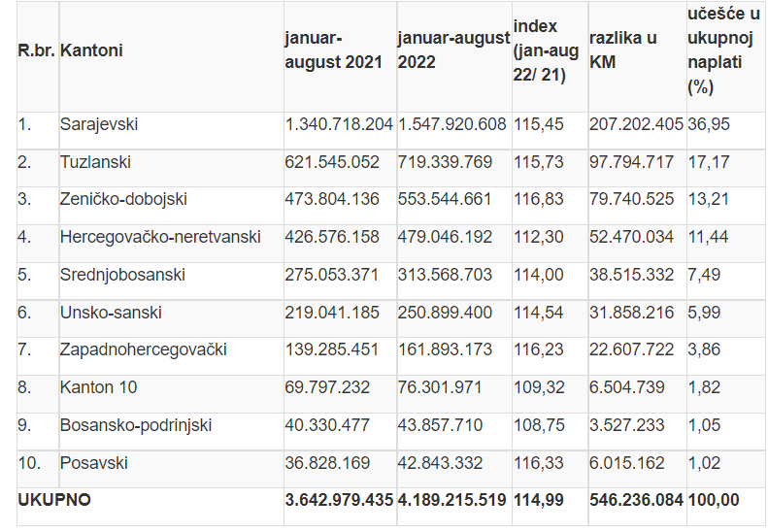This screenshot has width=768, height=532.
Task: Click the Zeničko-dobojski row label
Action: [x=123, y=200]
